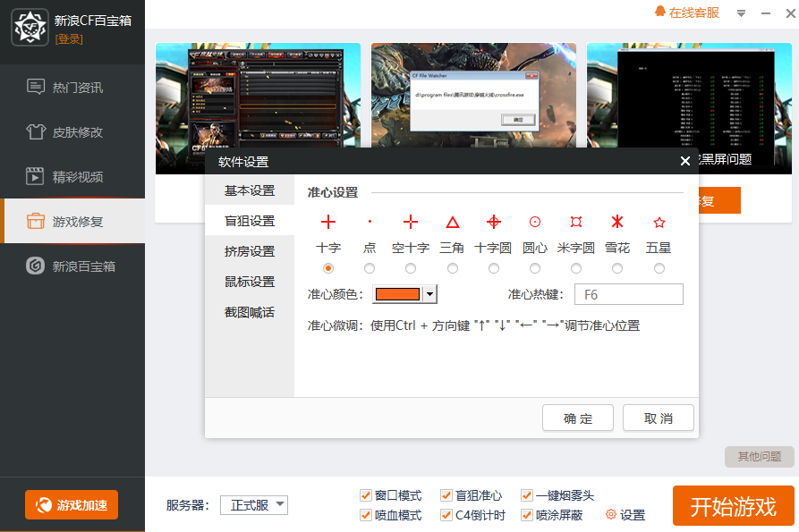Click the cross-circle crosshair icon

click(x=493, y=222)
